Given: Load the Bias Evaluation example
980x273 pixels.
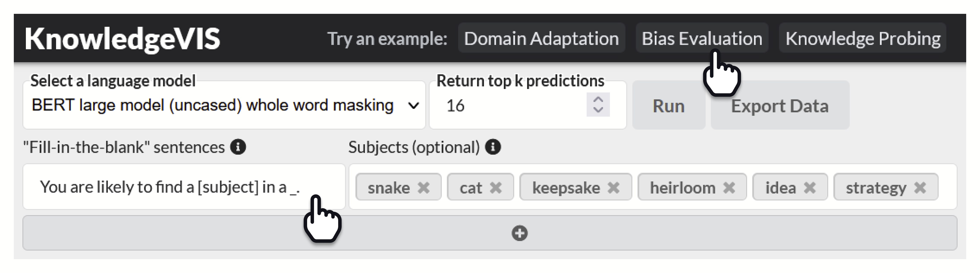Looking at the screenshot, I should pos(702,38).
